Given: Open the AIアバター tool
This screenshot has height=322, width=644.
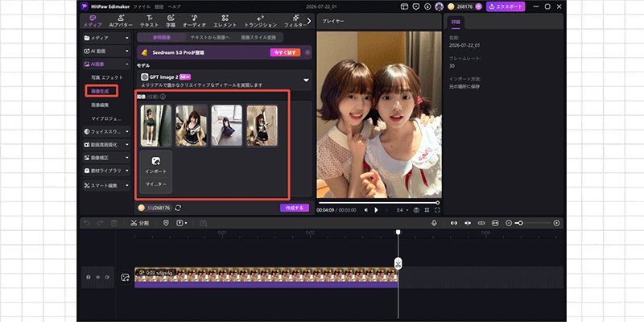Looking at the screenshot, I should click(121, 21).
